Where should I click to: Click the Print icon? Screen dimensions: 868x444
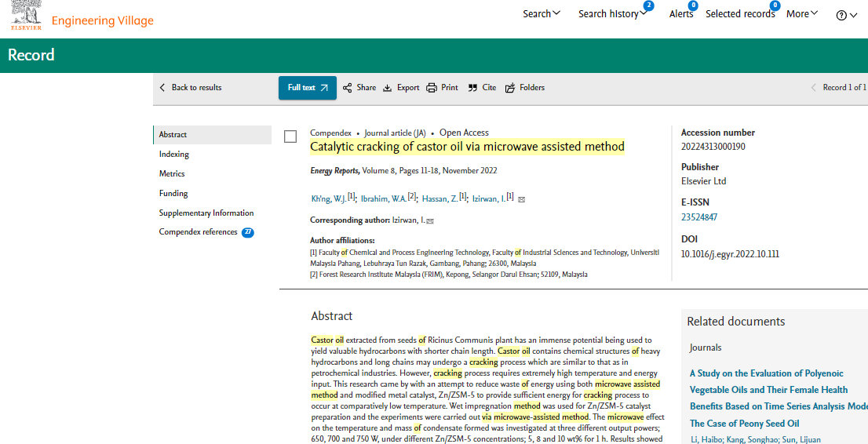(x=432, y=88)
